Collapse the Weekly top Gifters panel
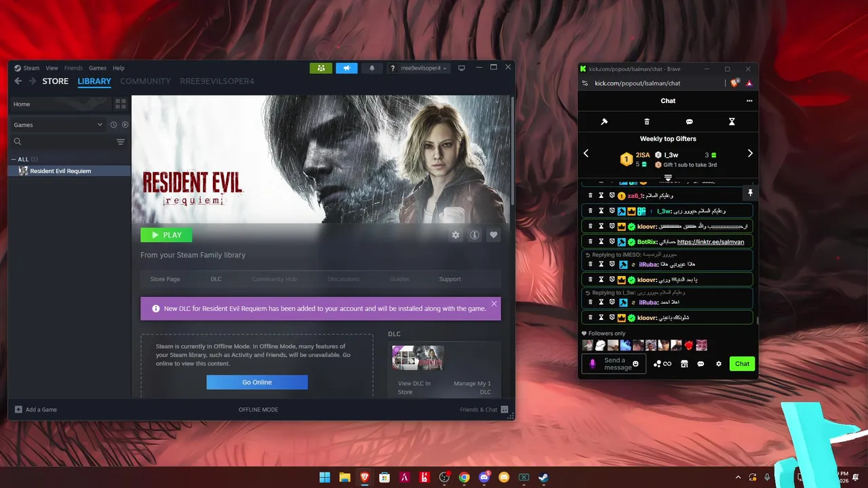 click(668, 178)
